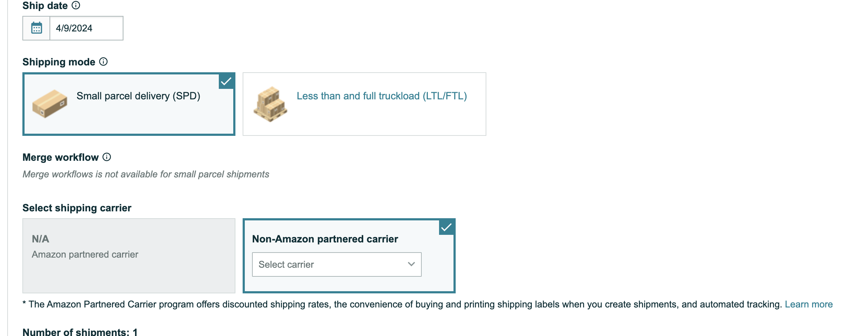Screen dimensions: 868x336
Task: Open the Learn more link
Action: [x=809, y=305]
